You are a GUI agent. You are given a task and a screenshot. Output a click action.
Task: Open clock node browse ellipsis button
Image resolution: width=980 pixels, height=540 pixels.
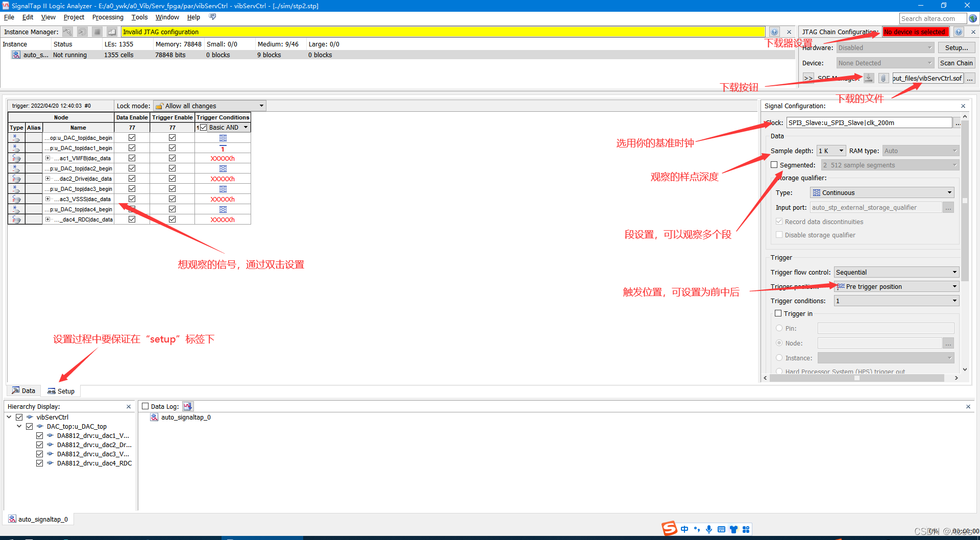[958, 122]
